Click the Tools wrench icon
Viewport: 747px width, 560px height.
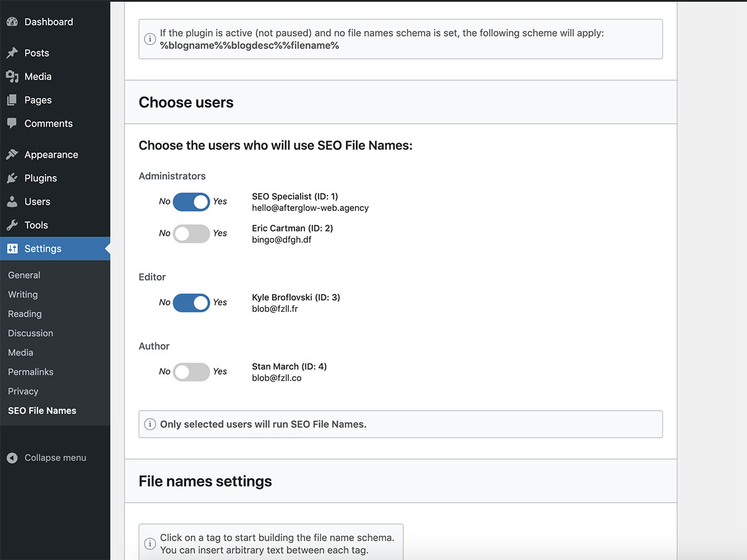click(x=12, y=225)
